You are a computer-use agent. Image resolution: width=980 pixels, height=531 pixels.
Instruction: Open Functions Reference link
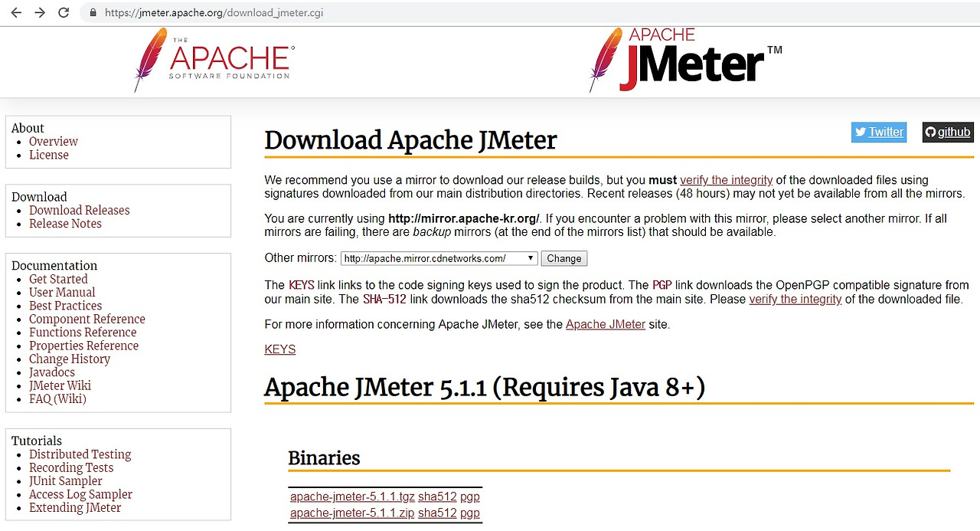[x=83, y=333]
